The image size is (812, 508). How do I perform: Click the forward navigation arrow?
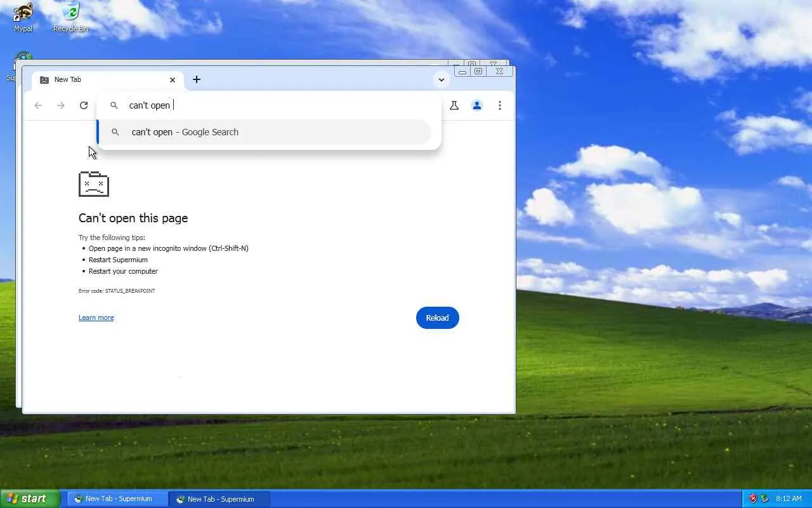point(61,105)
